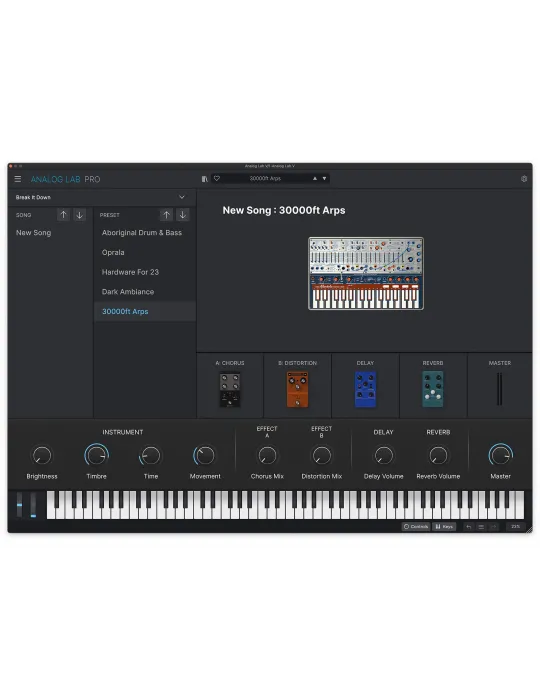This screenshot has height=700, width=540.
Task: Open the orange Distortion pedal
Action: coord(298,389)
